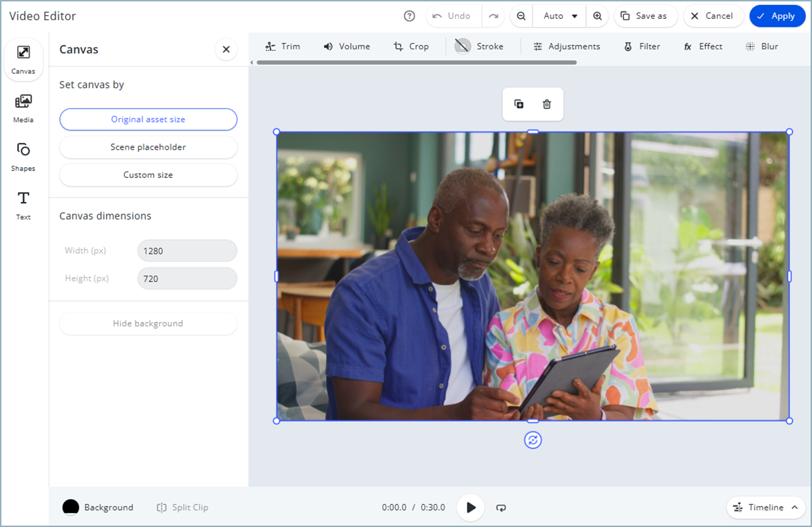Image resolution: width=812 pixels, height=527 pixels.
Task: Delete the selected clip with trash icon
Action: (547, 104)
